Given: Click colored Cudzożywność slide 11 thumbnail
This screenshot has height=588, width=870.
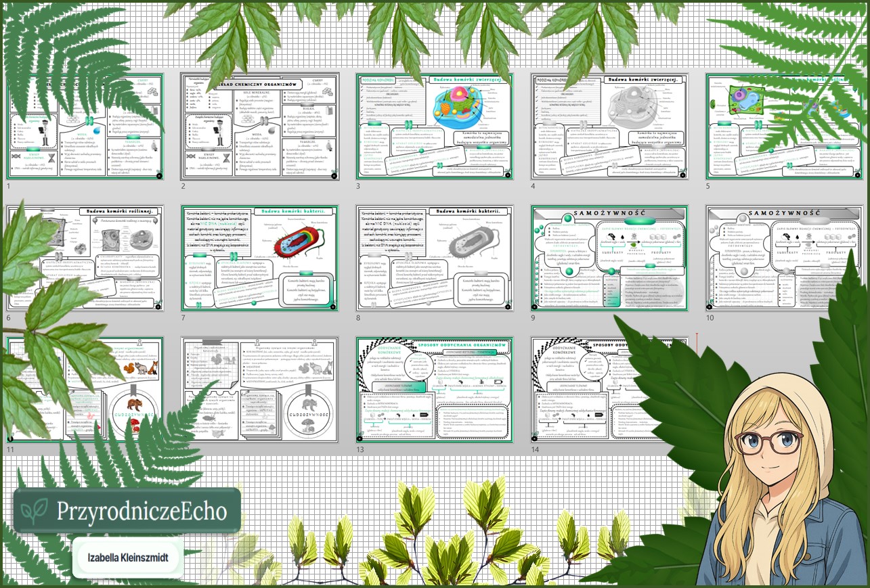Looking at the screenshot, I should click(84, 390).
